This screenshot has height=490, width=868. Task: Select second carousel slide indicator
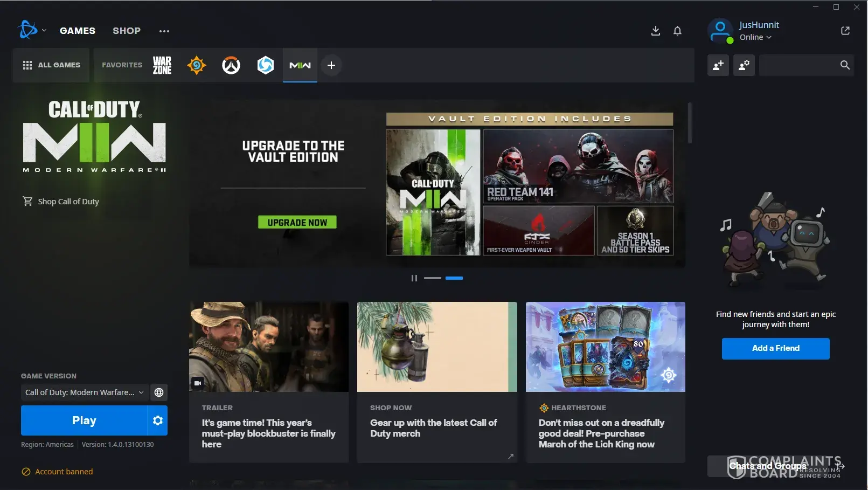click(454, 278)
